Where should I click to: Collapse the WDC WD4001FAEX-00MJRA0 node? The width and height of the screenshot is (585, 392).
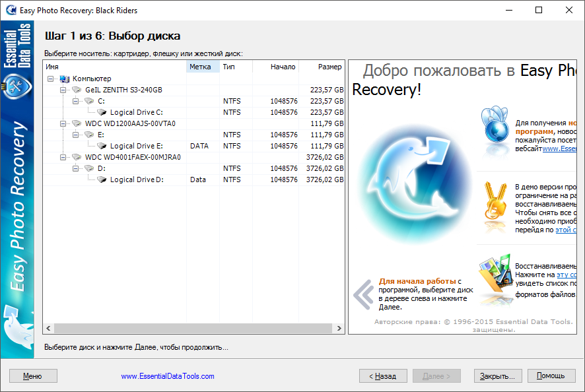point(63,157)
